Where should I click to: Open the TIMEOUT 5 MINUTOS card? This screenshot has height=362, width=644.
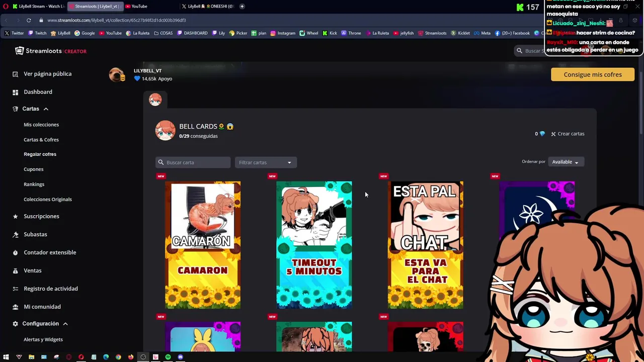pos(314,245)
